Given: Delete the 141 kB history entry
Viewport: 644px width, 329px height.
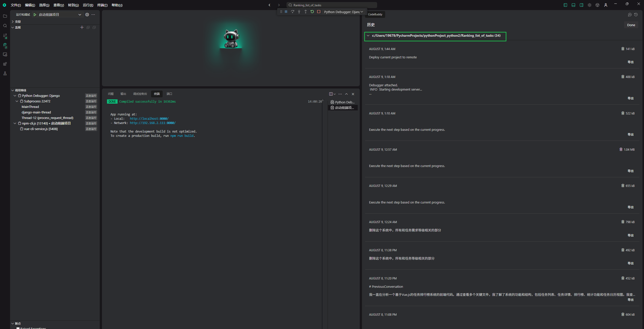Looking at the screenshot, I should coord(623,49).
